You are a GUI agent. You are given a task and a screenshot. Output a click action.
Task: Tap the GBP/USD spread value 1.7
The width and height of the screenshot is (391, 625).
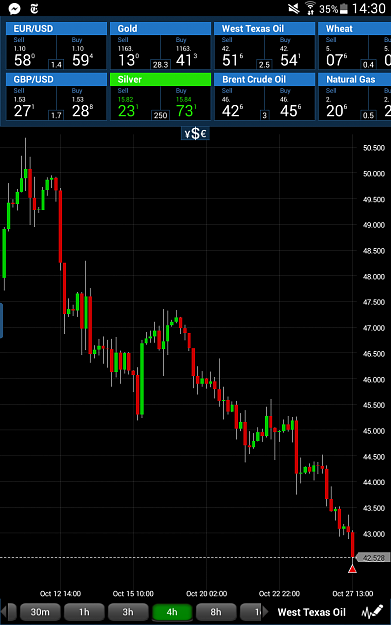tap(56, 115)
